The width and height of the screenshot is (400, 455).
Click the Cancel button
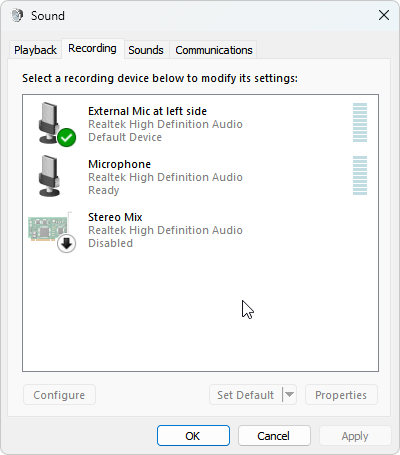point(274,436)
